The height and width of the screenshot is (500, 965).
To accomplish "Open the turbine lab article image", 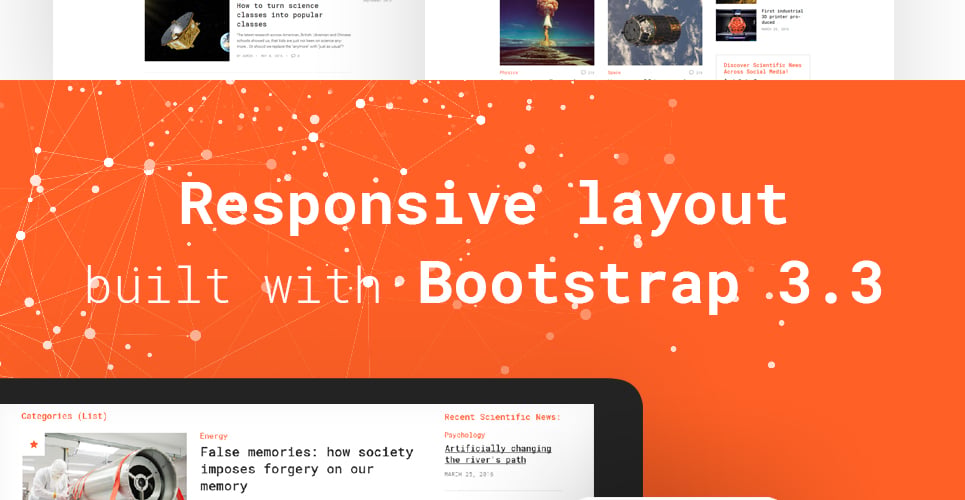I will (105, 467).
